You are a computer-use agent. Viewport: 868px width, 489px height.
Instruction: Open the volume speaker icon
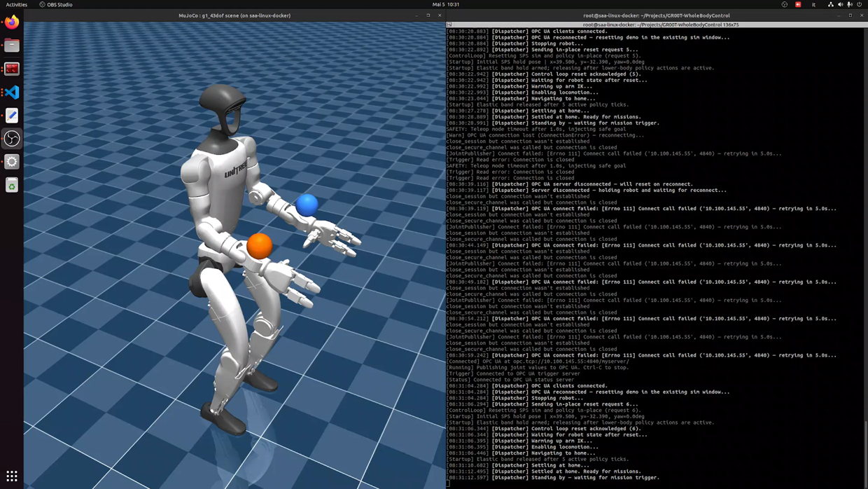point(840,4)
